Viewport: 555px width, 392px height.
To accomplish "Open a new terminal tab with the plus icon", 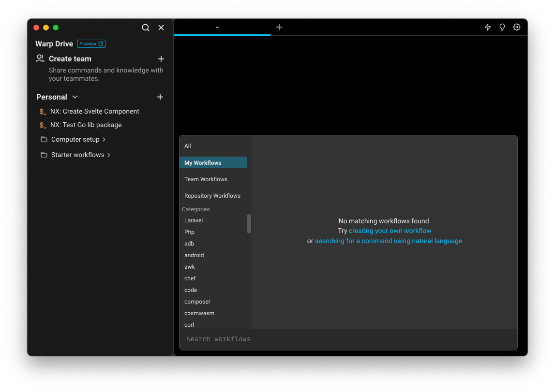I will [x=279, y=27].
